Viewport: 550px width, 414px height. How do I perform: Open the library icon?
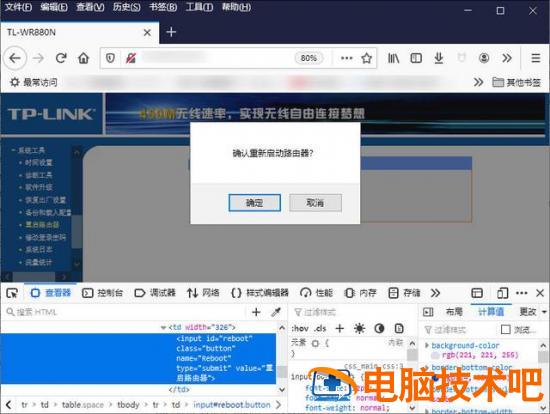click(393, 58)
